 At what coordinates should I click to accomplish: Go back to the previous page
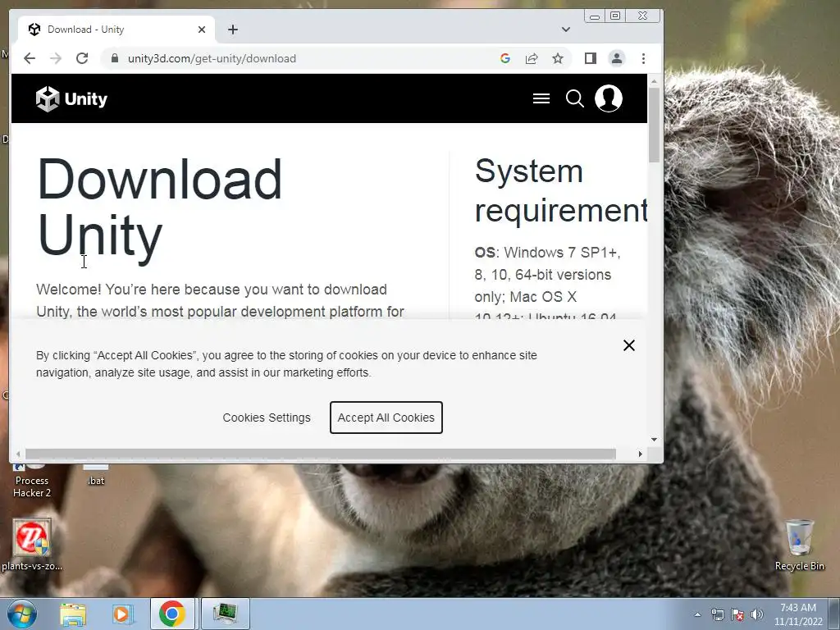30,58
